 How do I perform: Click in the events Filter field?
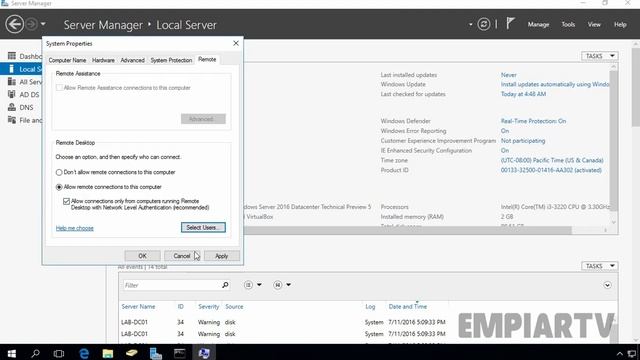[171, 285]
